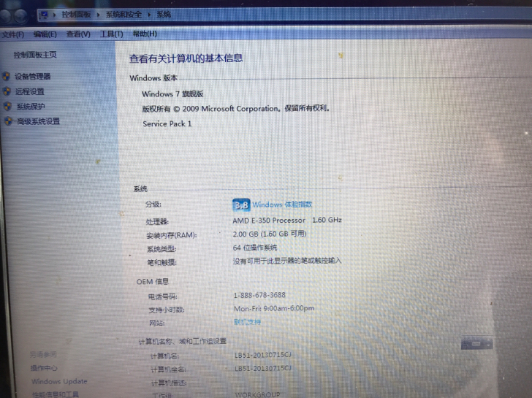The height and width of the screenshot is (398, 532).
Task: Click the computer icon in address bar
Action: [x=44, y=15]
